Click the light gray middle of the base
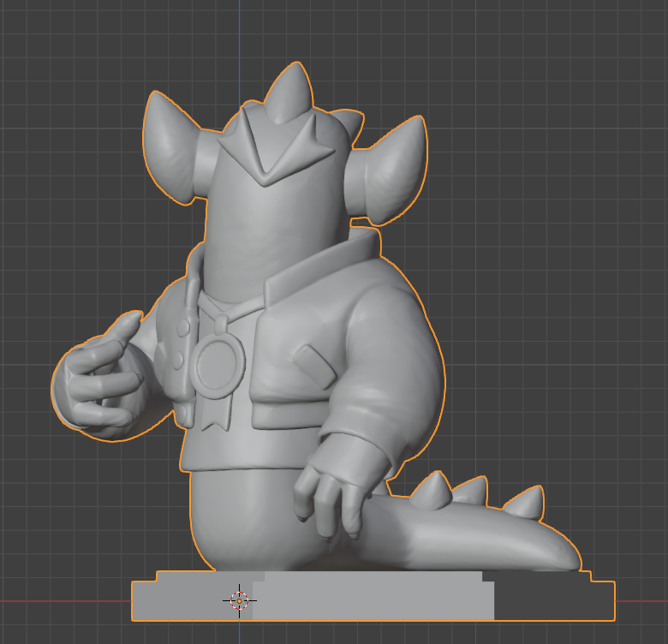Image resolution: width=668 pixels, height=644 pixels. pyautogui.click(x=377, y=598)
